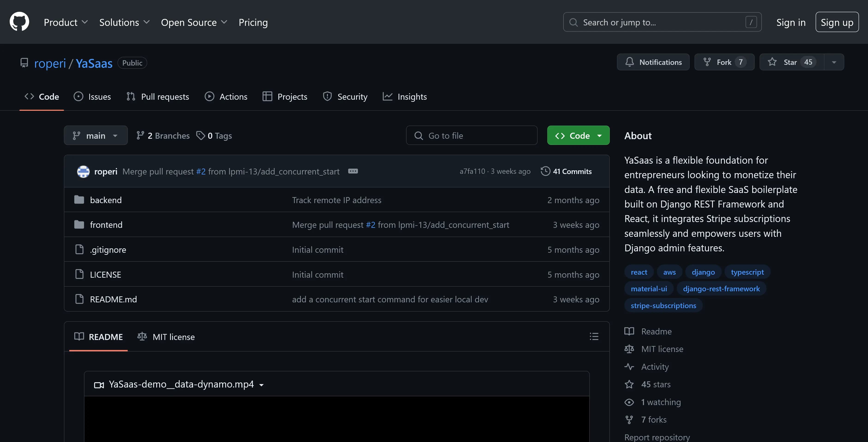The image size is (868, 442).
Task: Open the Pricing page
Action: coord(253,22)
